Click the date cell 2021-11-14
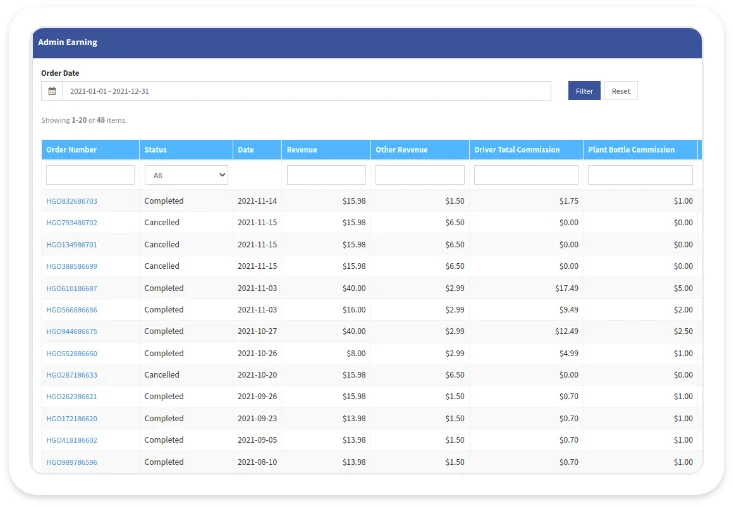The width and height of the screenshot is (733, 507). tap(257, 201)
